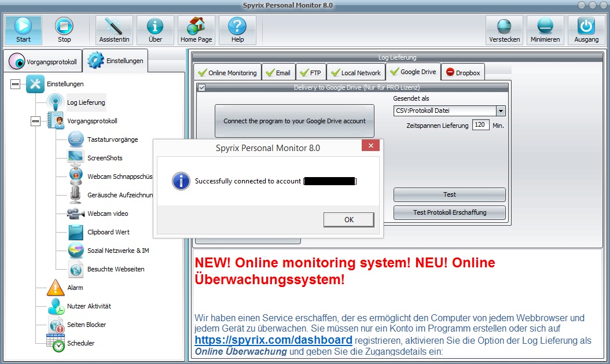Collapse the Einstellungen tree root
This screenshot has height=364, width=610.
pos(15,84)
